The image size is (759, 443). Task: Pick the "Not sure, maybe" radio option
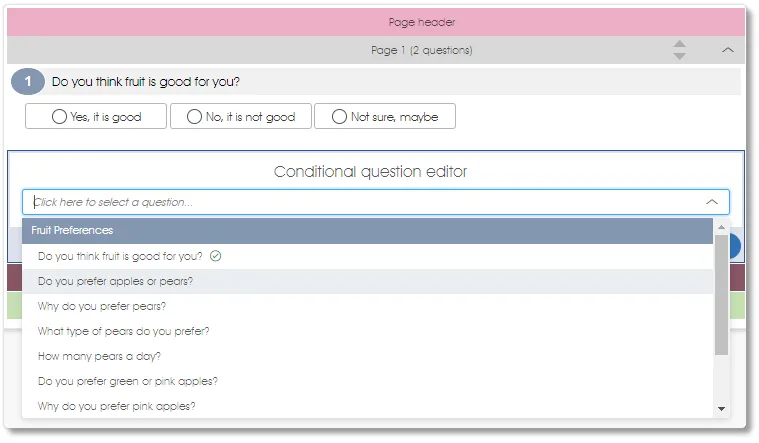point(385,117)
